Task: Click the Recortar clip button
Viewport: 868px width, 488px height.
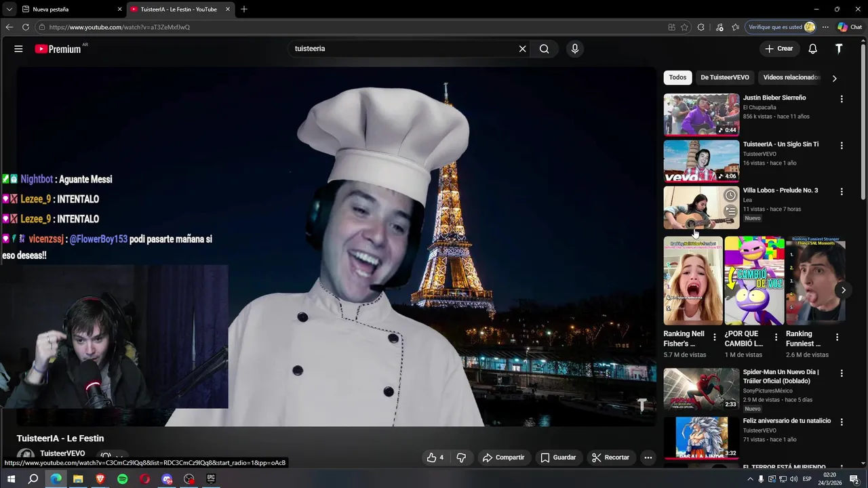Action: pos(610,457)
